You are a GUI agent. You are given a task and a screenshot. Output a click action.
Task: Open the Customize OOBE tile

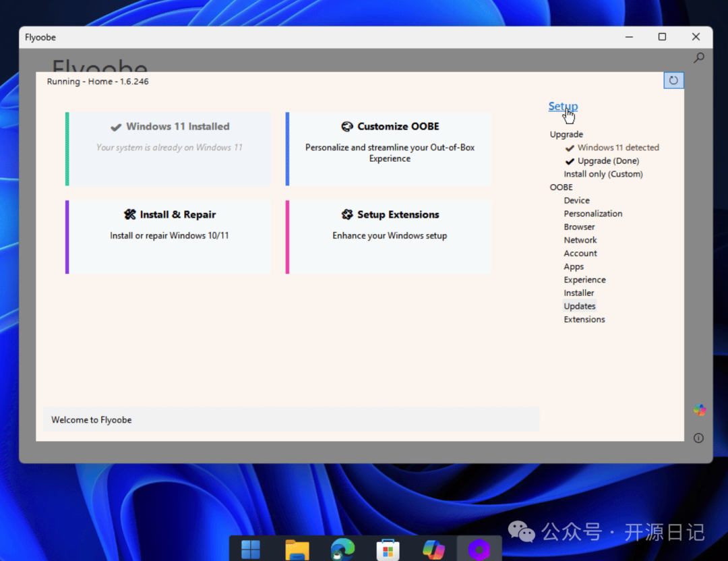click(389, 149)
